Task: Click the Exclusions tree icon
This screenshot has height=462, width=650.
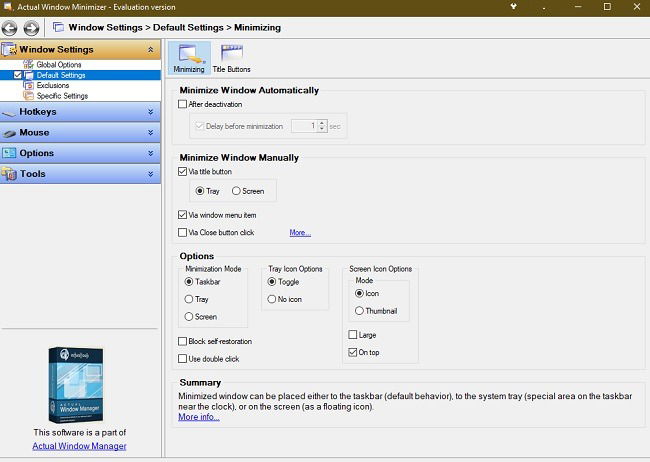Action: click(x=28, y=85)
